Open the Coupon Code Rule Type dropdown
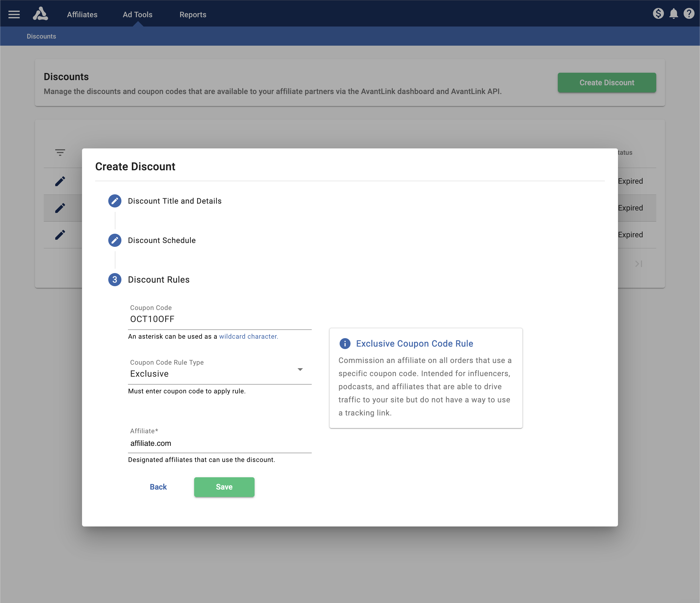This screenshot has width=700, height=603. (300, 370)
